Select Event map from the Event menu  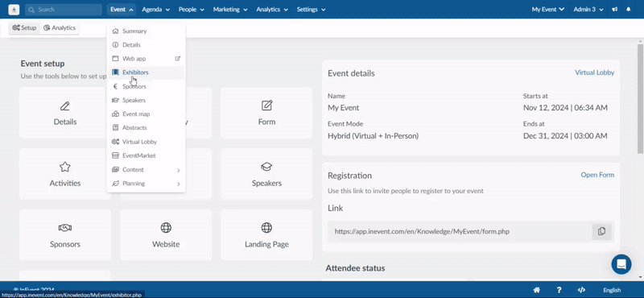146,114
